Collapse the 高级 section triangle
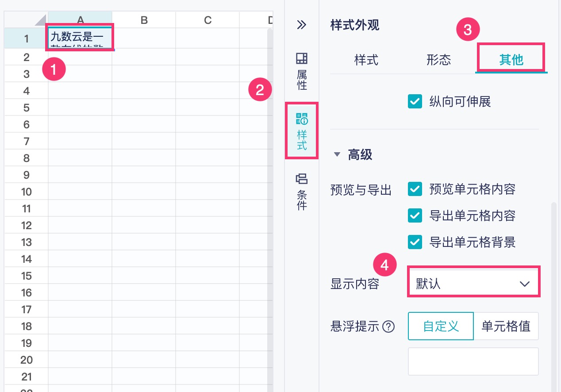This screenshot has width=561, height=392. [x=338, y=154]
